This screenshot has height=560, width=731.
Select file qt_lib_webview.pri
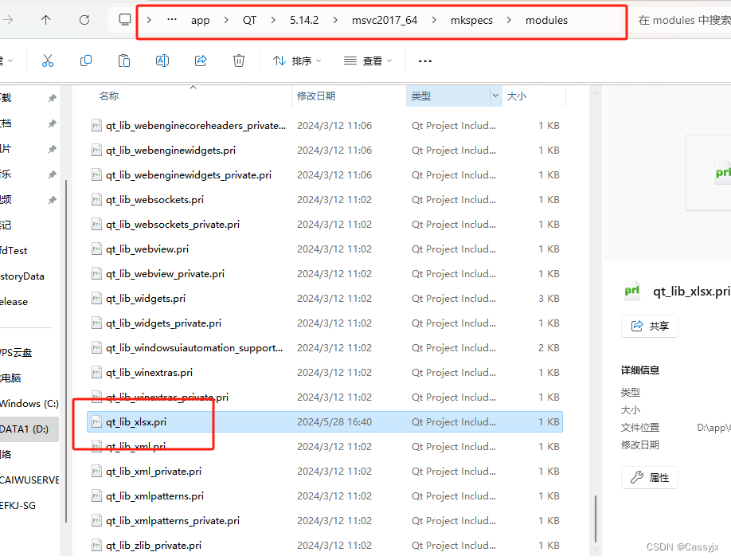(x=324, y=249)
